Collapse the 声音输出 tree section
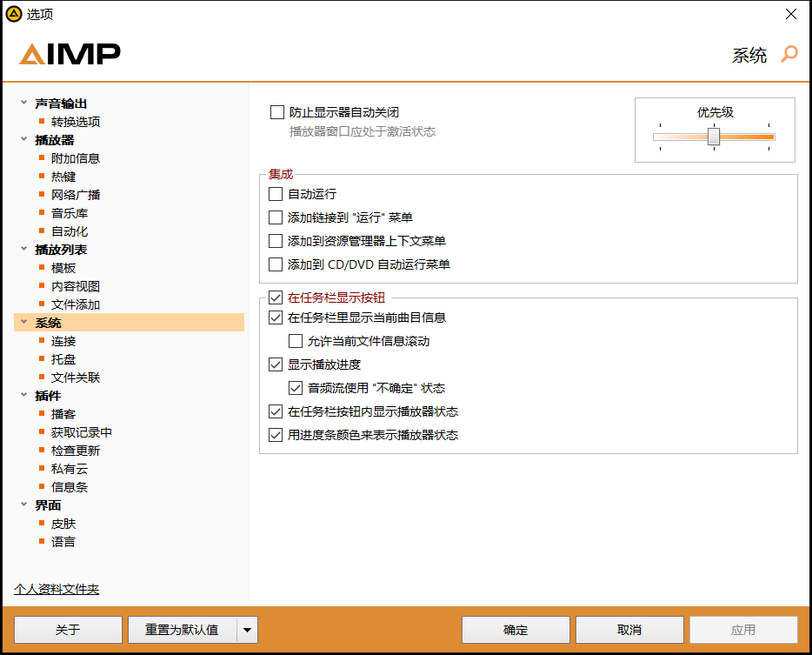Screen dimensions: 812x655 click(23, 103)
